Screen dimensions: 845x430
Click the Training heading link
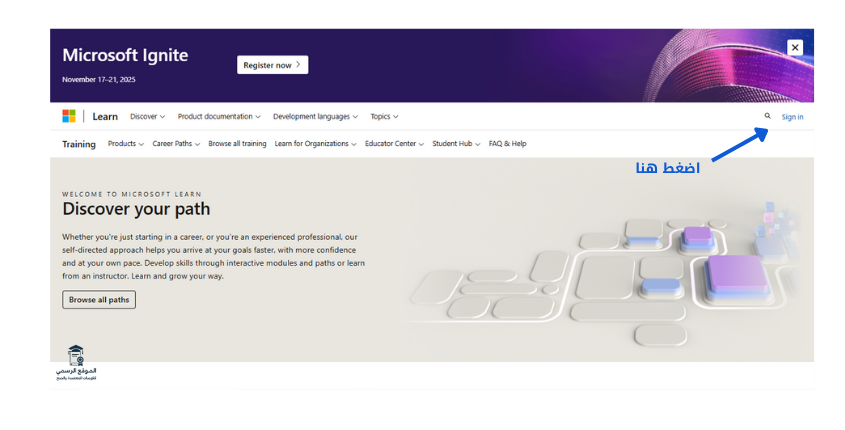[79, 144]
